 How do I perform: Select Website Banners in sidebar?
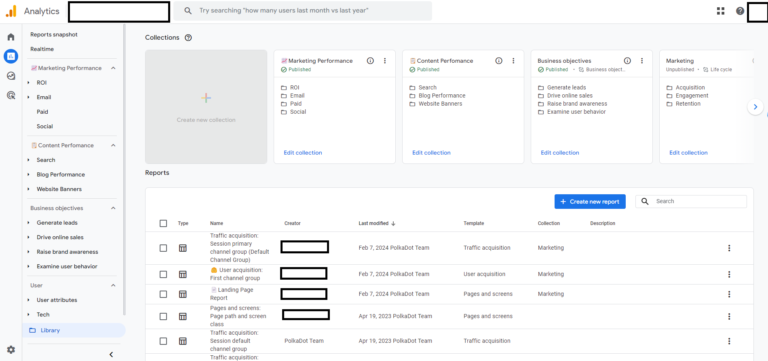(59, 189)
